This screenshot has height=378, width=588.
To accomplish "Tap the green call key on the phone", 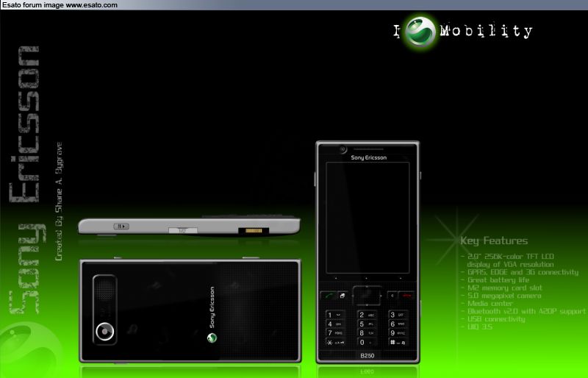I will click(329, 296).
